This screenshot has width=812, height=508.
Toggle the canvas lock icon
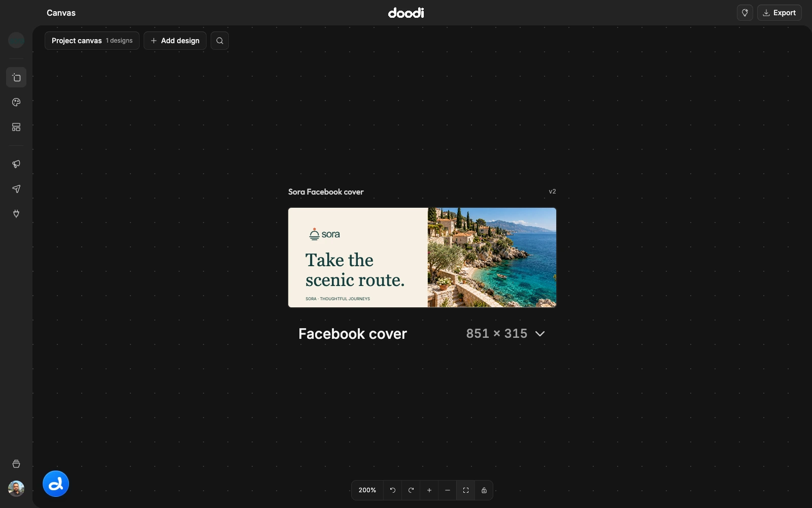point(484,490)
